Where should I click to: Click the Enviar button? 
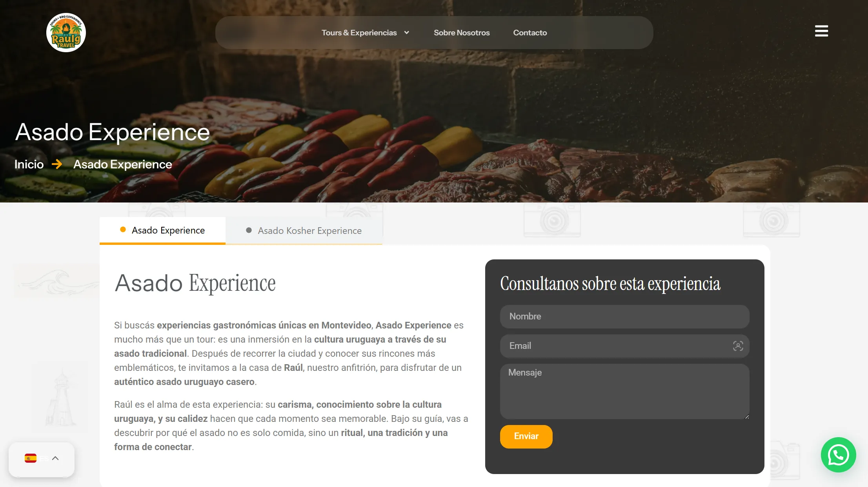coord(526,436)
